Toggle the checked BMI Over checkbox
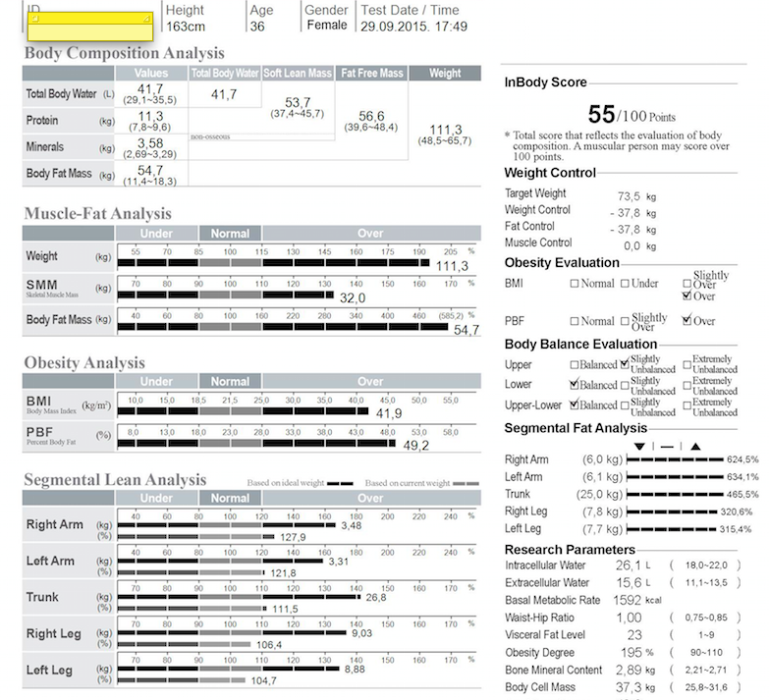The image size is (769, 700). pyautogui.click(x=687, y=296)
